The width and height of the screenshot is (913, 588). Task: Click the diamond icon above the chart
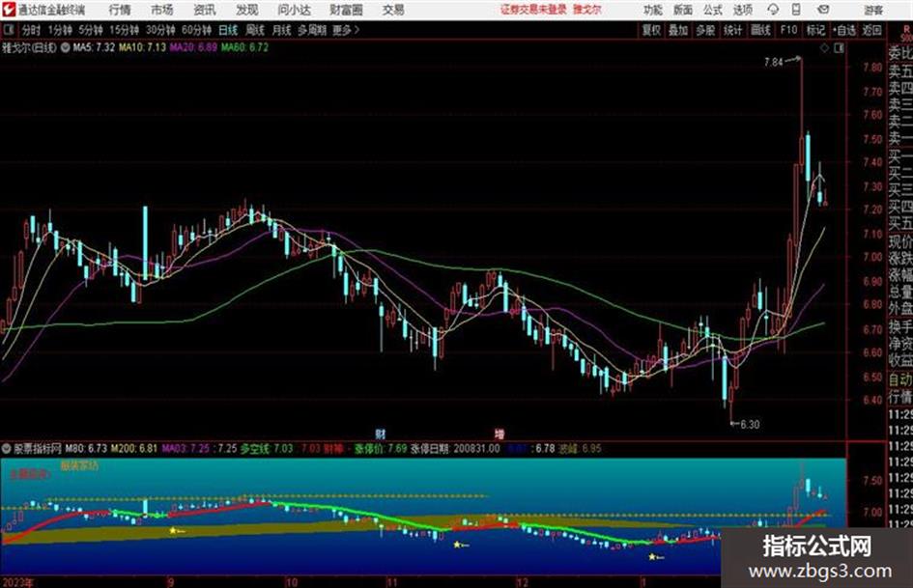tap(824, 48)
